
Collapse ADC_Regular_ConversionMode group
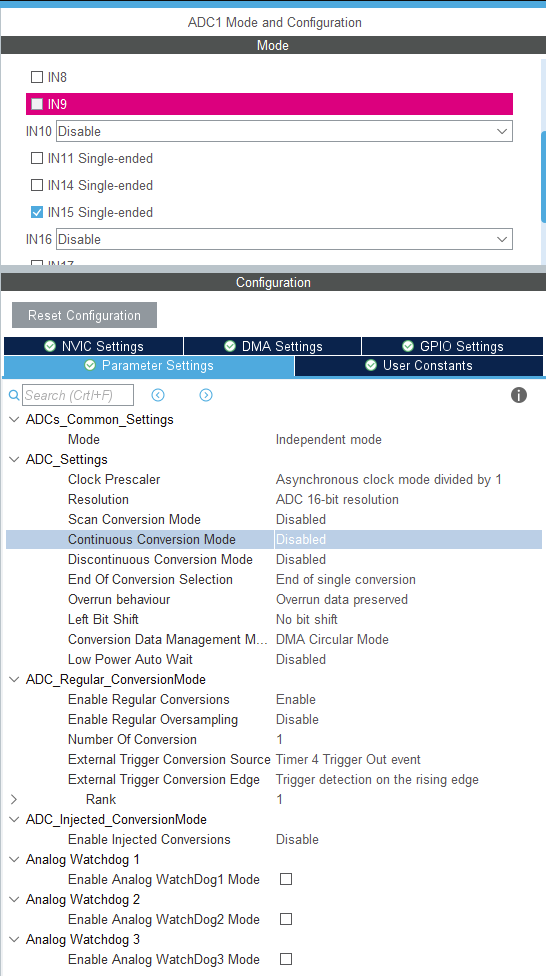click(14, 679)
